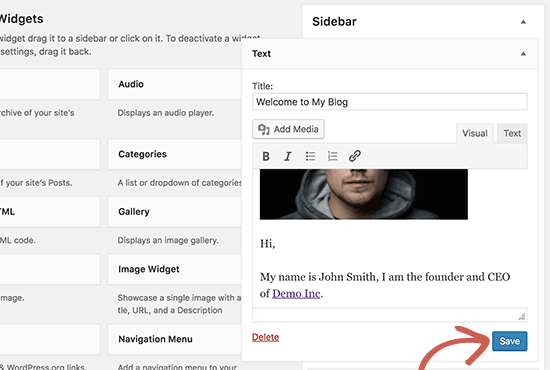Select the Image Widget item
550x370 pixels.
pyautogui.click(x=174, y=269)
